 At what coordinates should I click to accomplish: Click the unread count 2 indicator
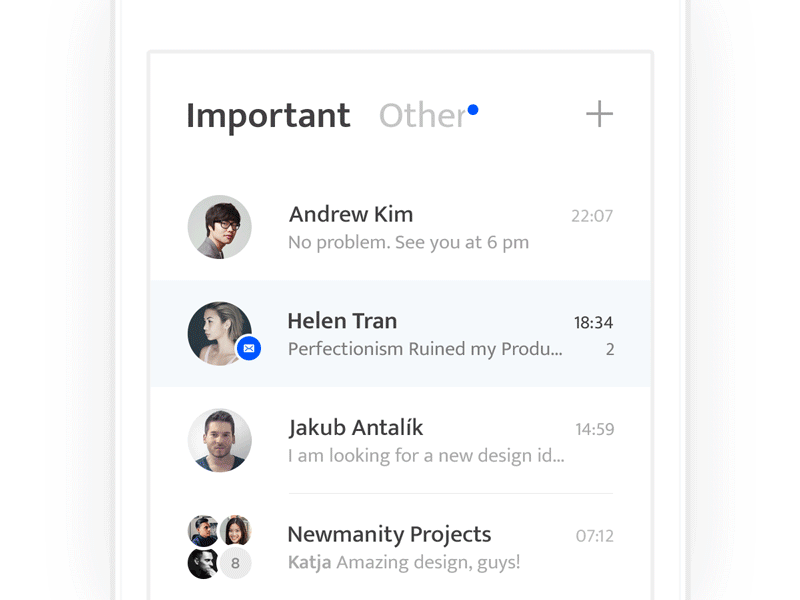coord(610,350)
